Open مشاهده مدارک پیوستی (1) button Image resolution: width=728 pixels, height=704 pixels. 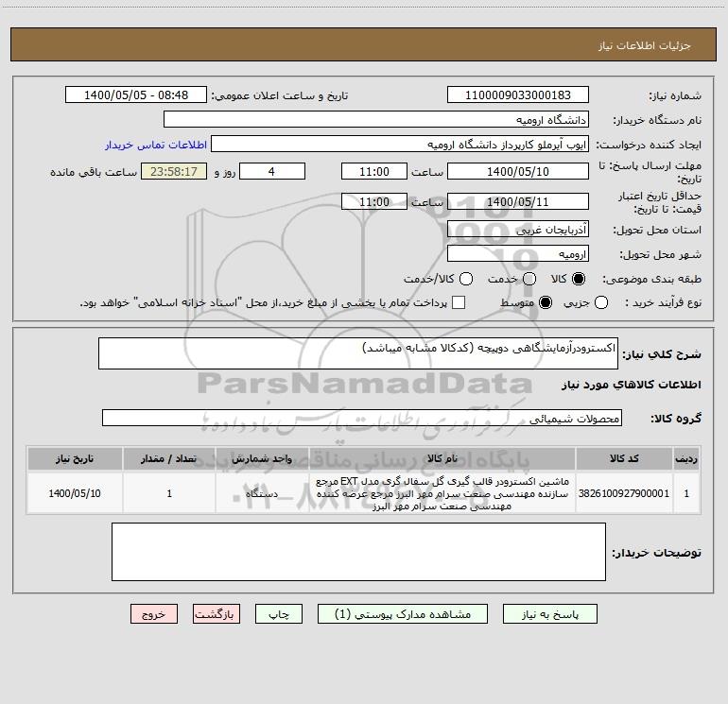coord(403,614)
